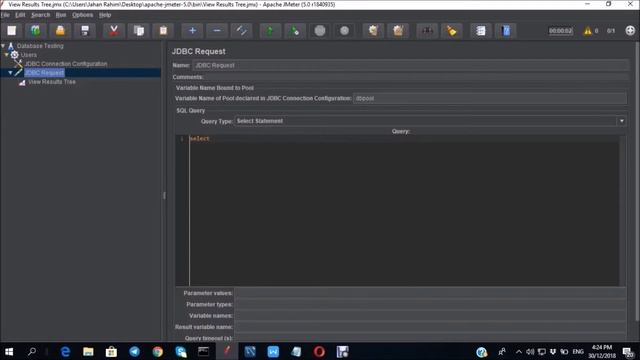This screenshot has height=360, width=640.
Task: Click the Query Type dropdown arrow
Action: (621, 121)
